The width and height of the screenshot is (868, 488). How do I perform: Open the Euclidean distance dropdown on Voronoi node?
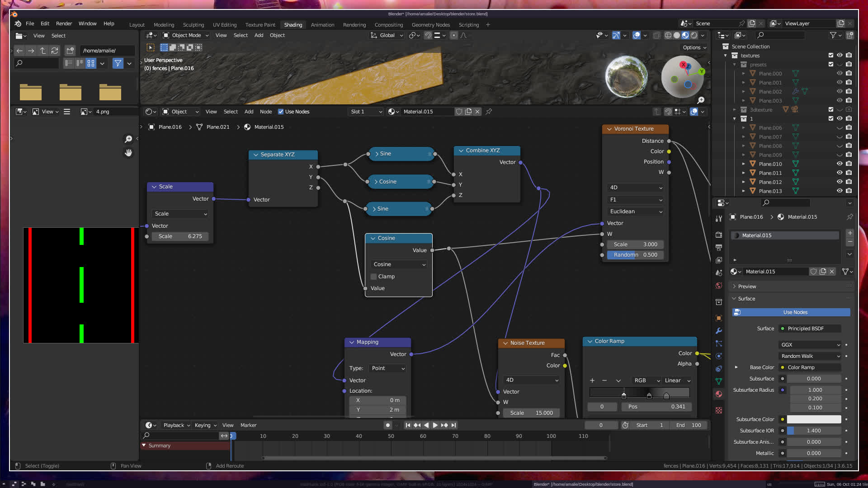point(635,211)
